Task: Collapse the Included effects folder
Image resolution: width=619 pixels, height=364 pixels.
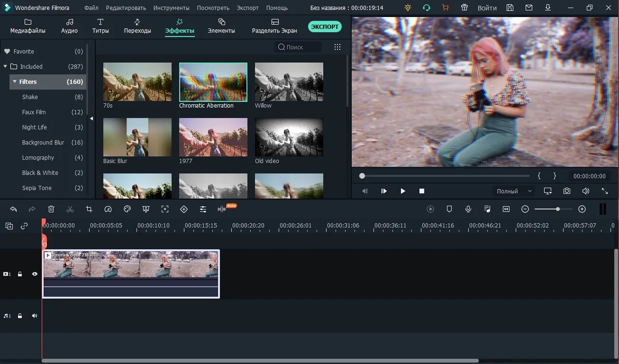Action: point(5,66)
